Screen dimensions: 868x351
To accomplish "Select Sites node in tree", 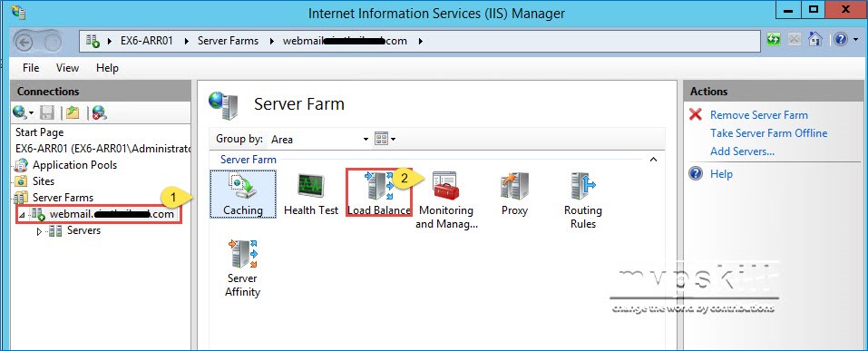I will 44,181.
